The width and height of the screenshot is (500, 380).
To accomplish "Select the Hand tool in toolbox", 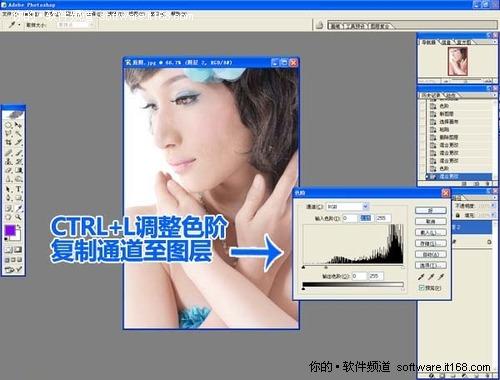I will tap(8, 217).
